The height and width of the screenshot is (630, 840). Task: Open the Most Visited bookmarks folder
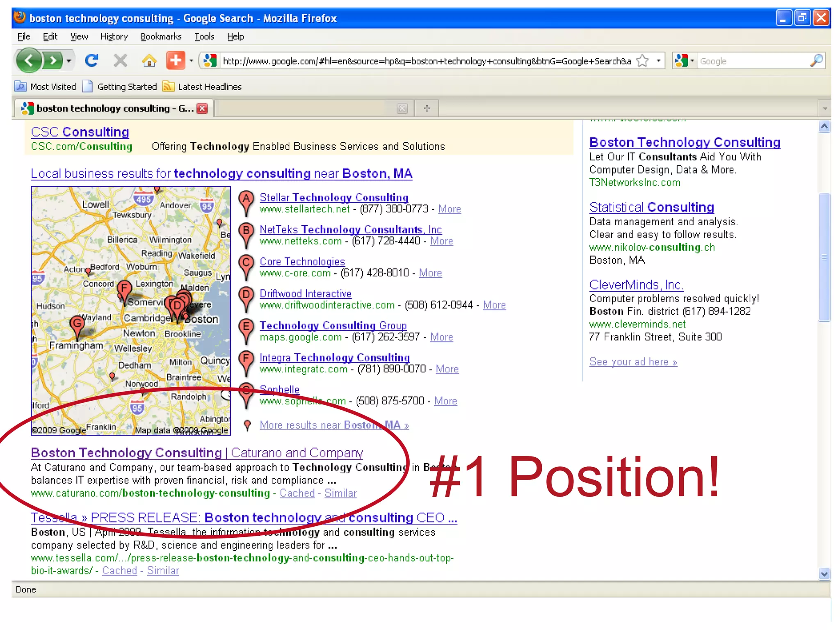point(46,87)
